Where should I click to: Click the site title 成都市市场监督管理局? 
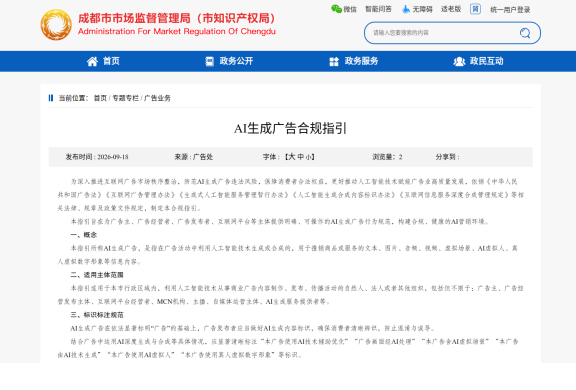tap(176, 18)
